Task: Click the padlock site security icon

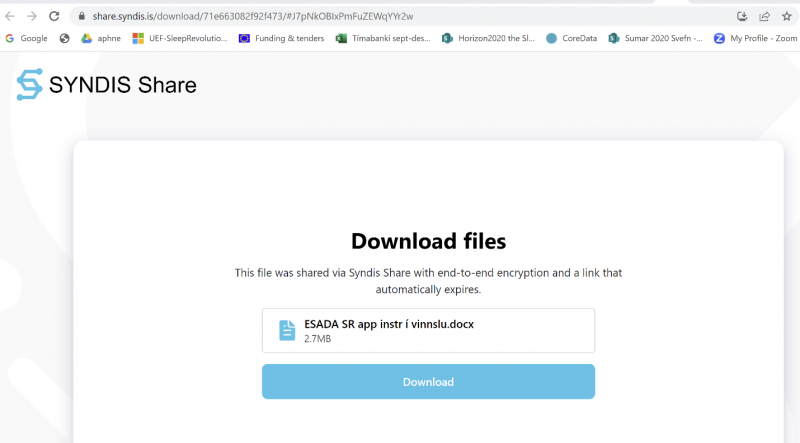Action: click(x=82, y=16)
